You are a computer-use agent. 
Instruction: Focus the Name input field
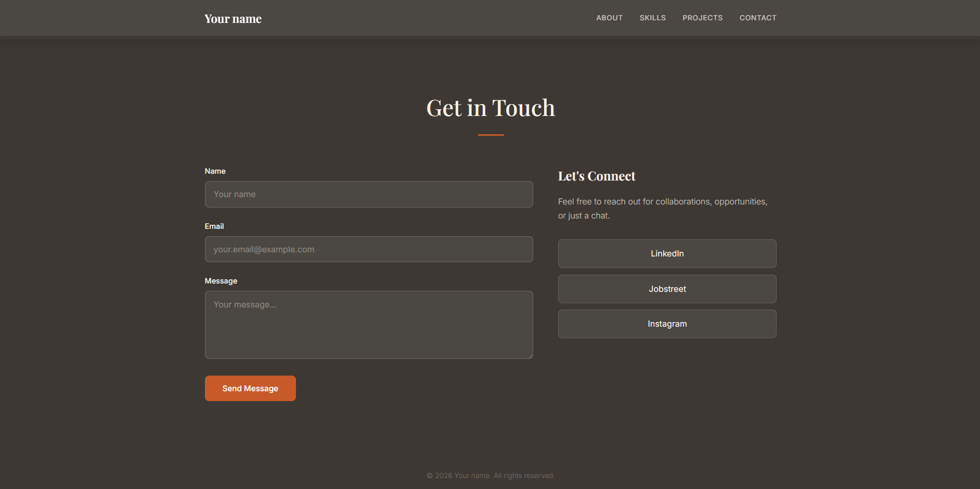[369, 194]
